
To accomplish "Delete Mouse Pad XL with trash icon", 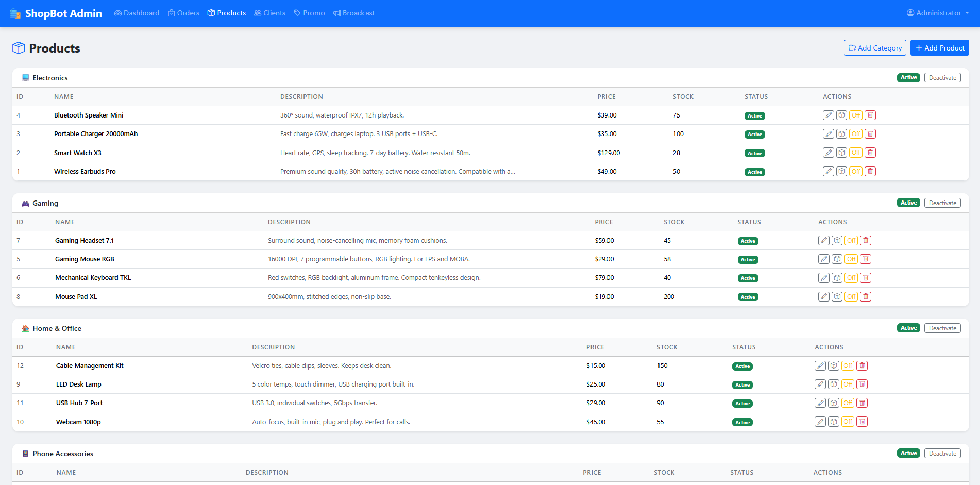I will (866, 297).
